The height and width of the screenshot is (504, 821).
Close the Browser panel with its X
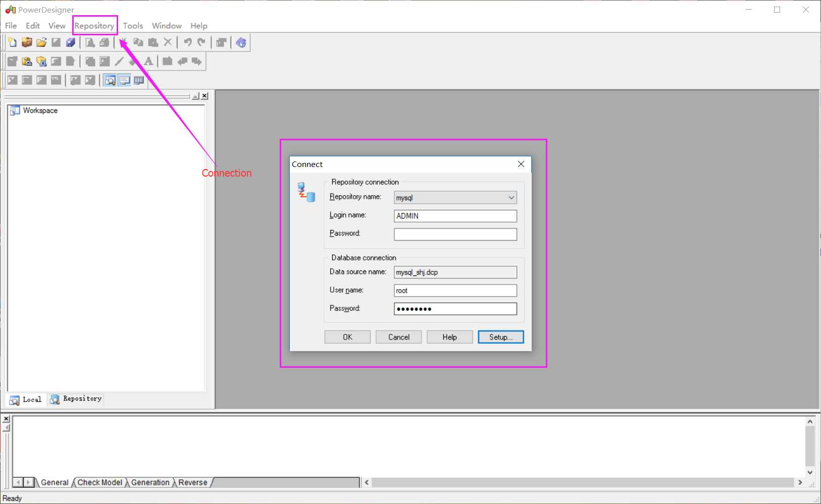(x=204, y=96)
